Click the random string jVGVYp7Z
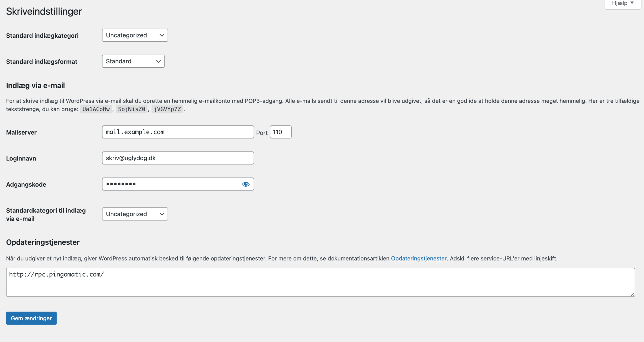Screen dimensions: 644x342 coord(167,109)
